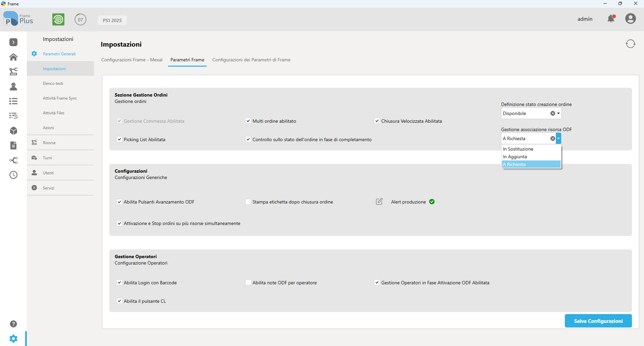
Task: Click the circular 07 badge
Action: click(x=80, y=19)
